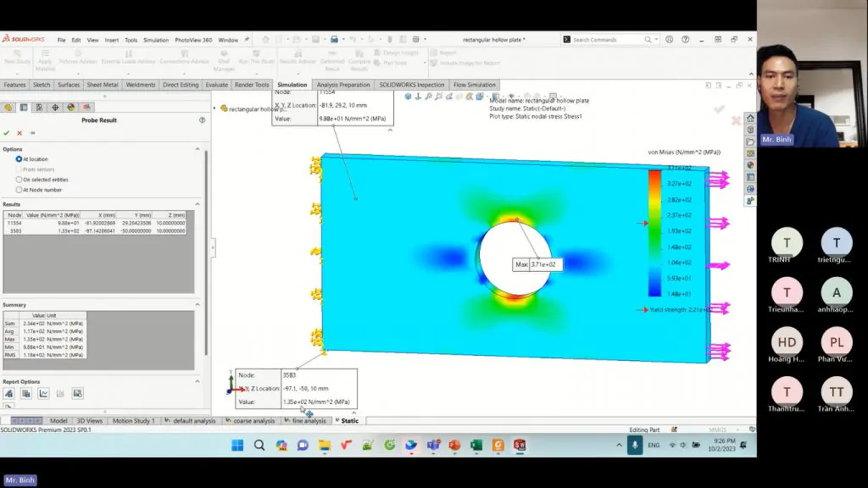The width and height of the screenshot is (868, 488).
Task: Click the von Mises stress color legend bar
Action: click(654, 233)
